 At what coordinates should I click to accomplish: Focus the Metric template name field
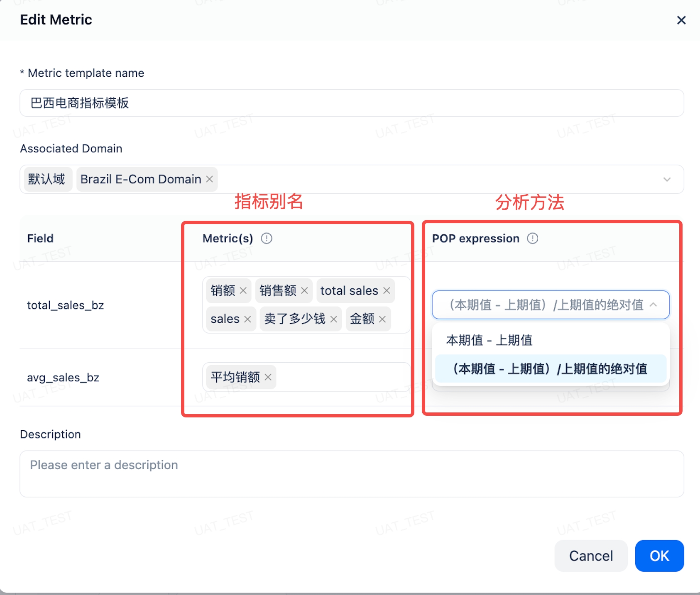pos(351,103)
